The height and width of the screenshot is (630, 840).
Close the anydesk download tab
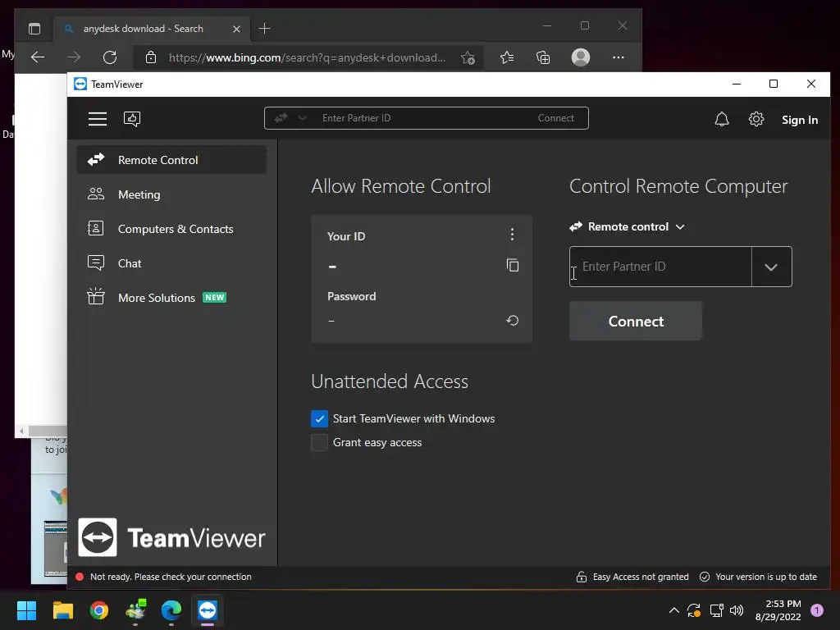point(236,29)
